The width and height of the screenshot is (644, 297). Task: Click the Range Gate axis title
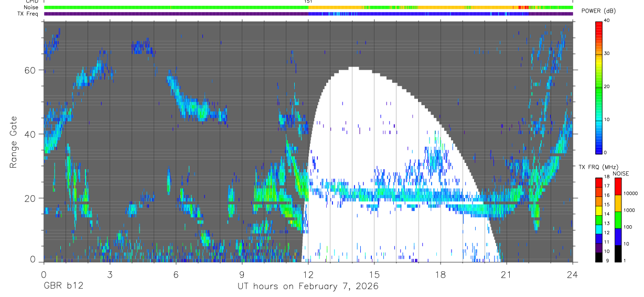tap(13, 141)
